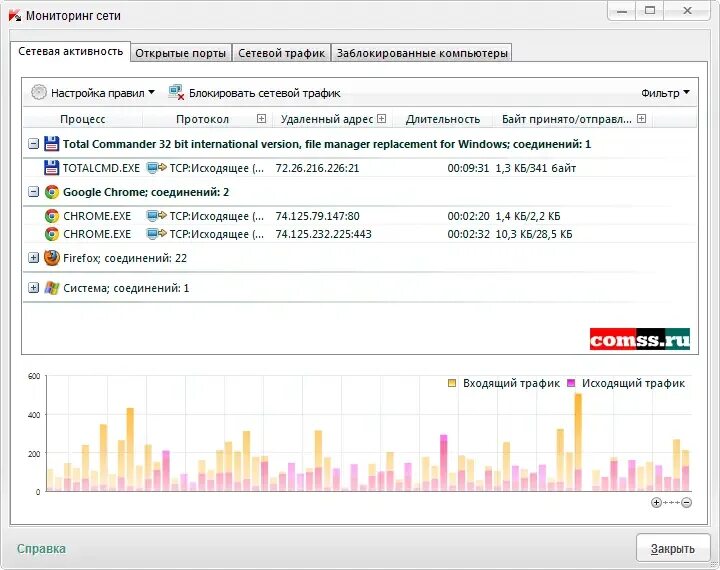Select remote address 74.125.232.225:443
The height and width of the screenshot is (570, 720).
pos(323,234)
